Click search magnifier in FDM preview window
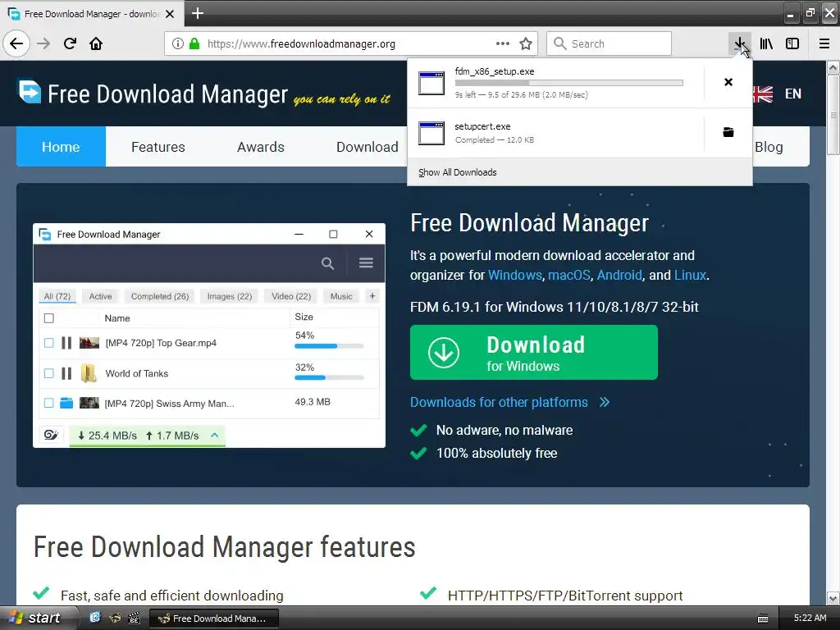Screen dimensions: 840x630 (x=327, y=263)
